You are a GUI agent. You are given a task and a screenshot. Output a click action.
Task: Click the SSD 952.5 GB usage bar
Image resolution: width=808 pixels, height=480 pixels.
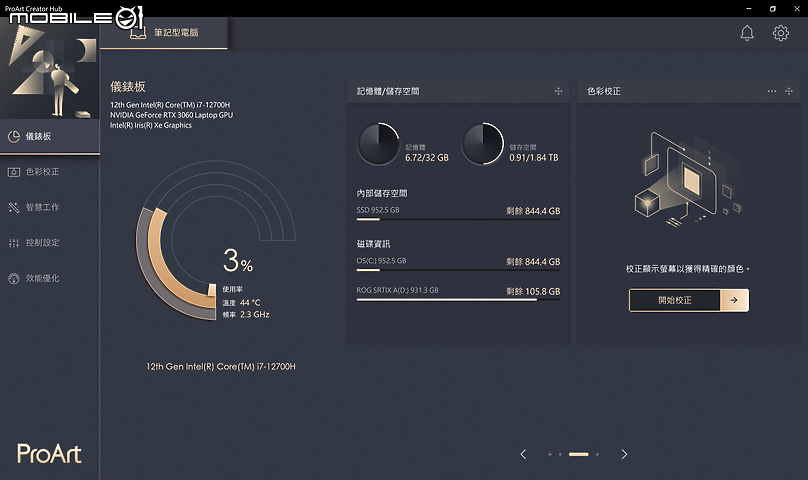[x=458, y=219]
